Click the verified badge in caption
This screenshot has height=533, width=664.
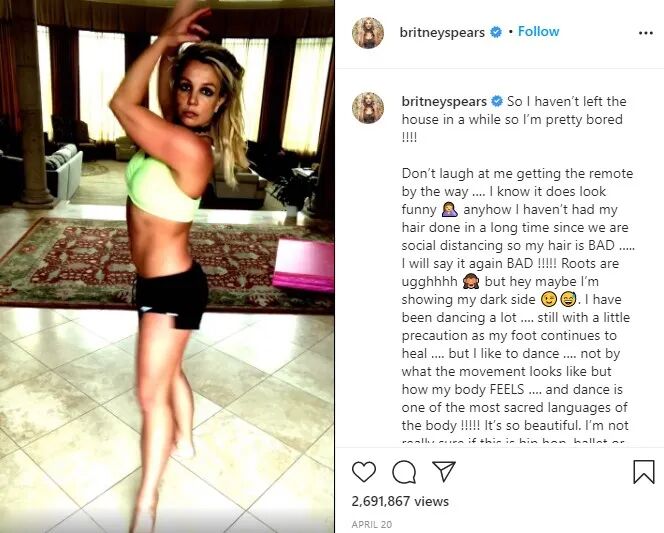(x=497, y=101)
